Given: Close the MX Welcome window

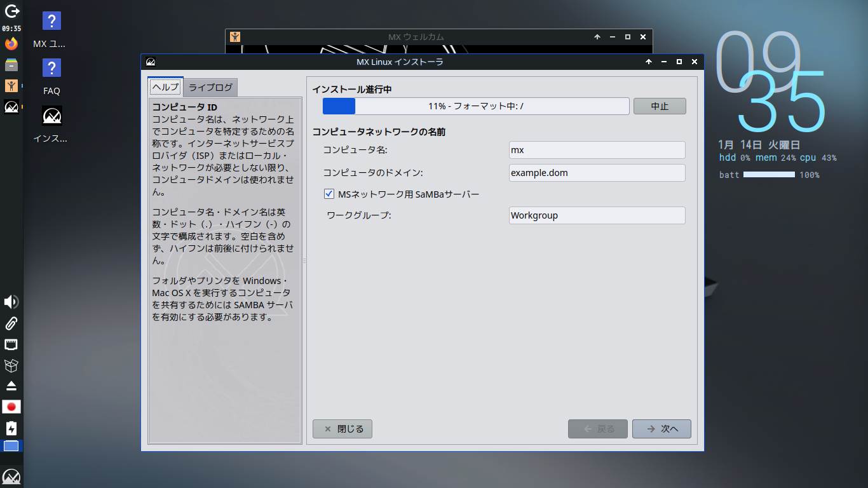Looking at the screenshot, I should tap(643, 37).
